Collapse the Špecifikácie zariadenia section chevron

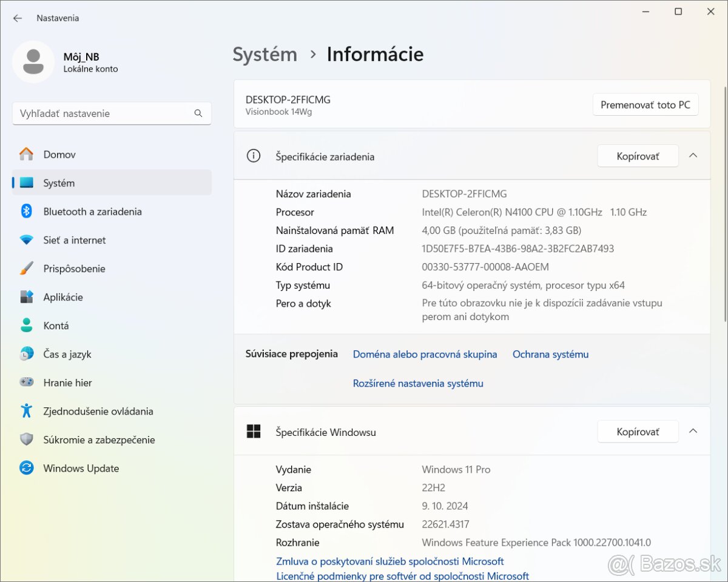click(x=693, y=156)
